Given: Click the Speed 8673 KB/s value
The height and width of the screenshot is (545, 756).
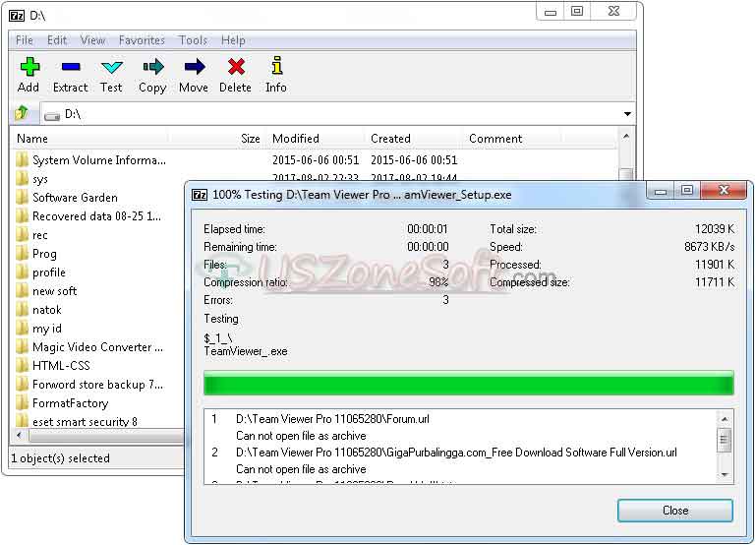Looking at the screenshot, I should coord(709,247).
